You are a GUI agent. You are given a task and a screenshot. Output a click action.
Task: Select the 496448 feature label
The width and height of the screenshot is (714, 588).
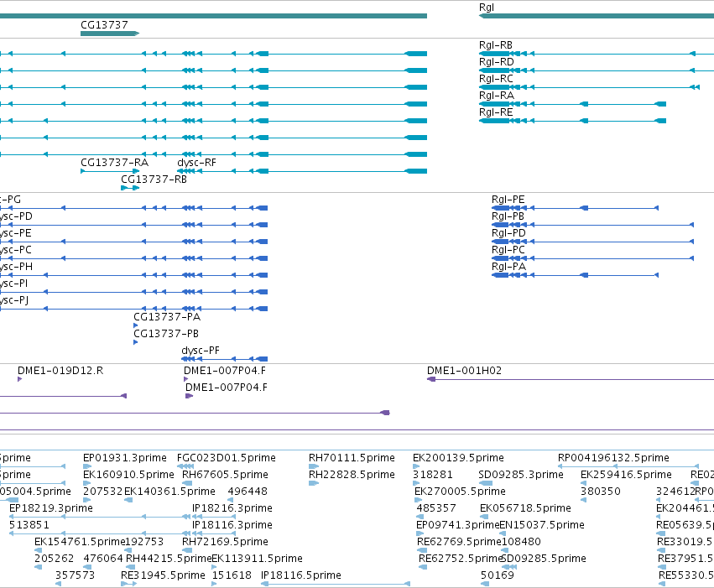(x=248, y=491)
